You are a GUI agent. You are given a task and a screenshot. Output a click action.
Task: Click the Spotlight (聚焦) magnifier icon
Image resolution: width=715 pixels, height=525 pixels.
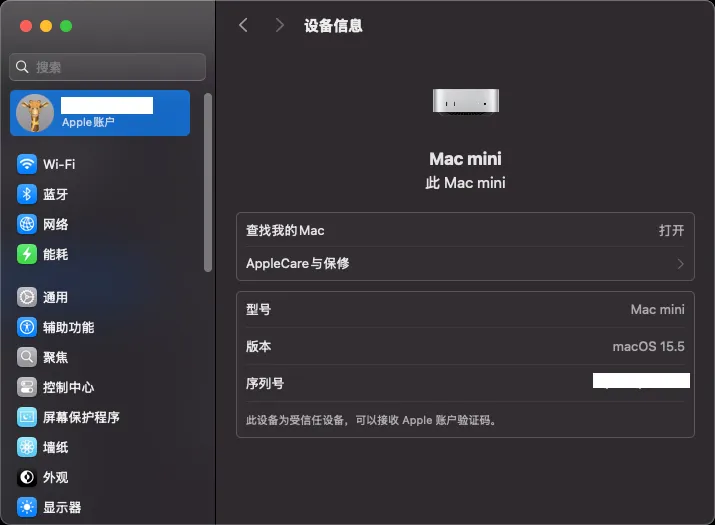pyautogui.click(x=27, y=357)
